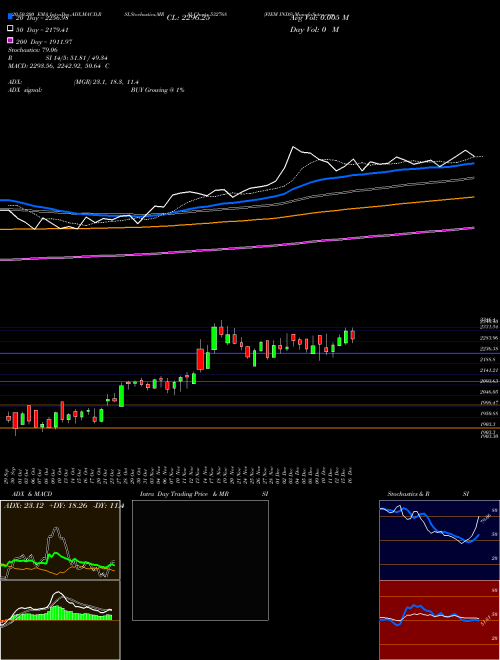Click the 'ADX signal:' label
Viewport: 500px width, 660px height.
click(x=25, y=90)
